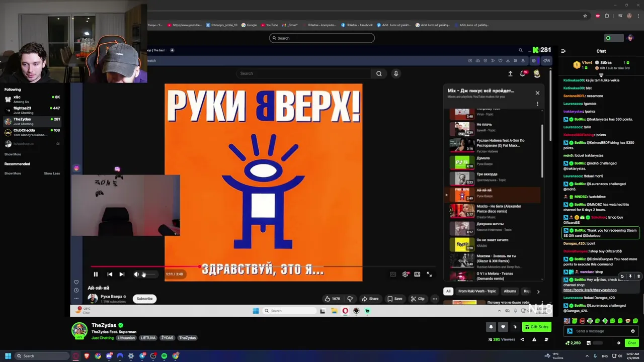644x362 pixels.
Task: Pause the YouTube video in the stream
Action: 96,274
